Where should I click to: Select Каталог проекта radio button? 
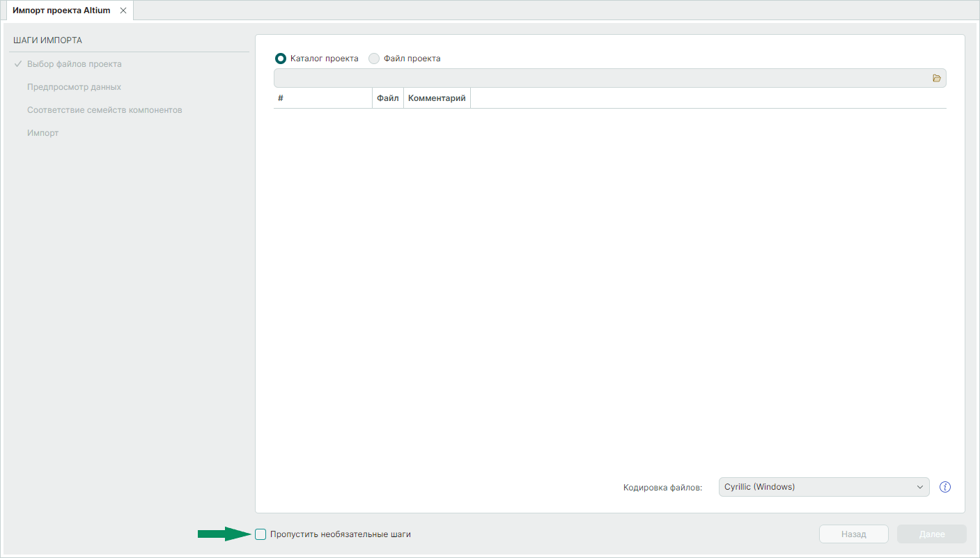click(x=281, y=59)
